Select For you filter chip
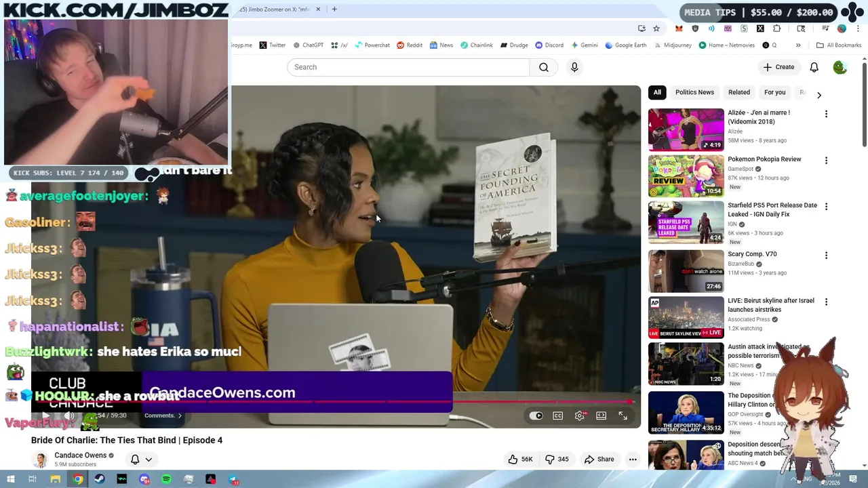This screenshot has width=868, height=488. 774,92
